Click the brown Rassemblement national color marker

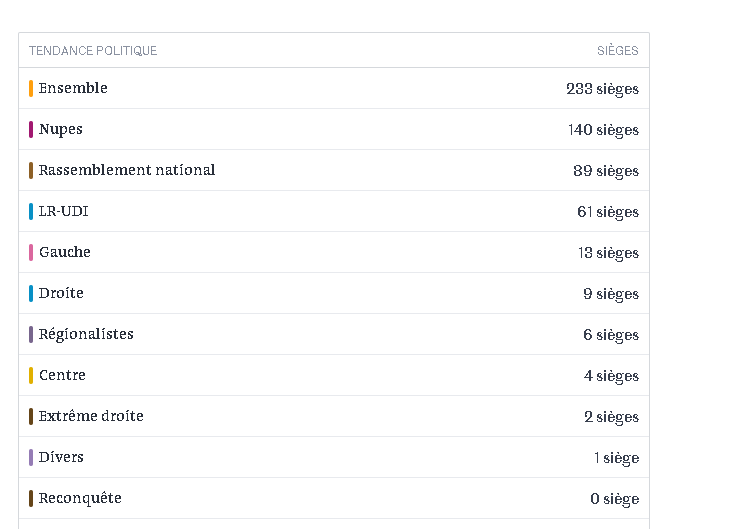tap(31, 171)
